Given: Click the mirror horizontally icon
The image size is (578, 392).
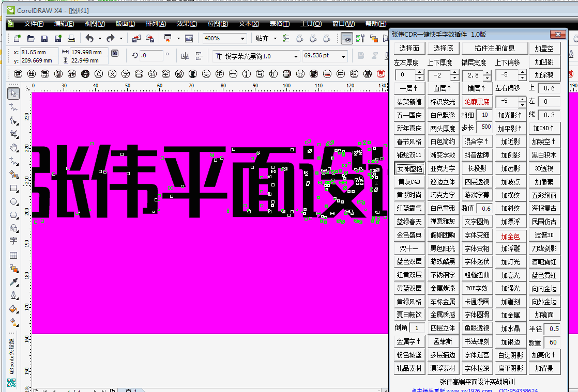Looking at the screenshot, I should [x=185, y=56].
